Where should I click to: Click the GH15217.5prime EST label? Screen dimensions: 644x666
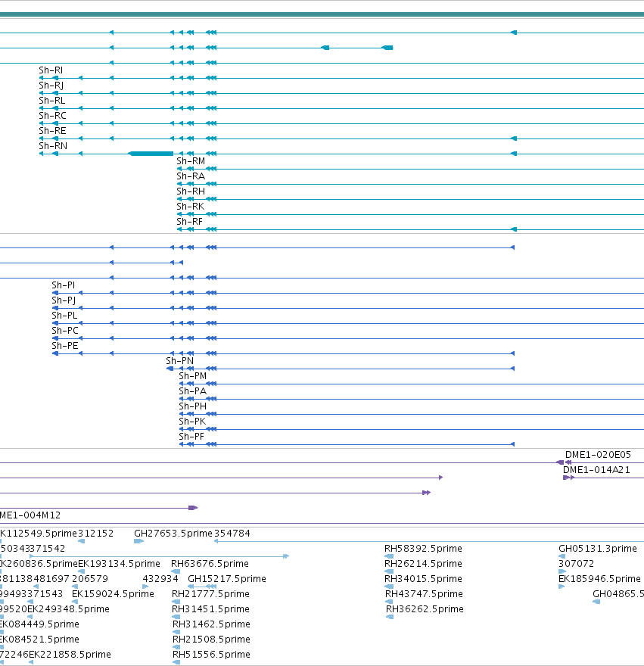(x=227, y=579)
